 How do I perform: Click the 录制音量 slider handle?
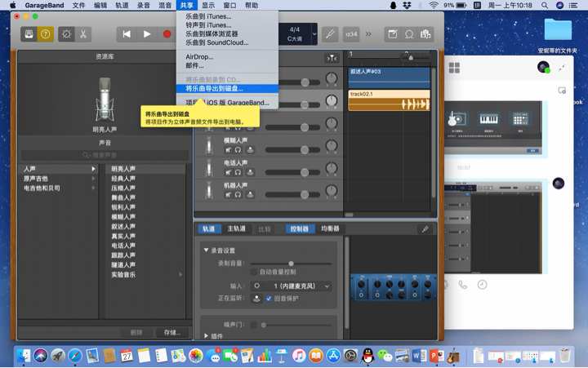(x=291, y=264)
